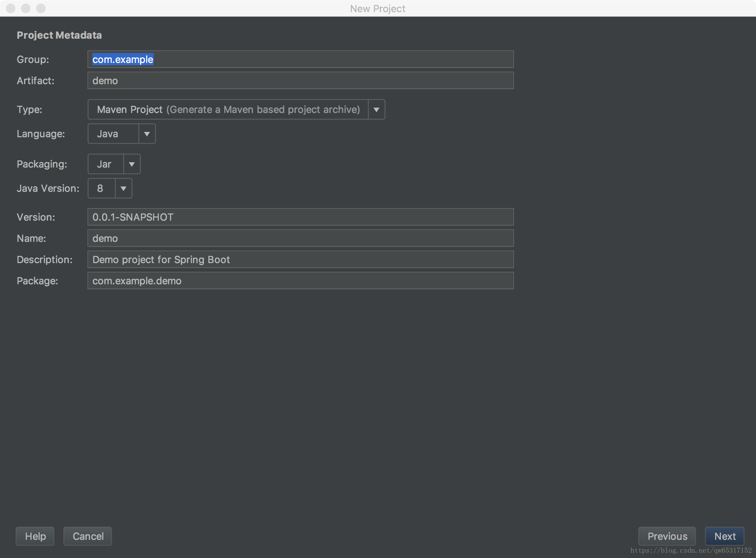The width and height of the screenshot is (756, 558).
Task: Select the Name input field
Action: click(300, 238)
